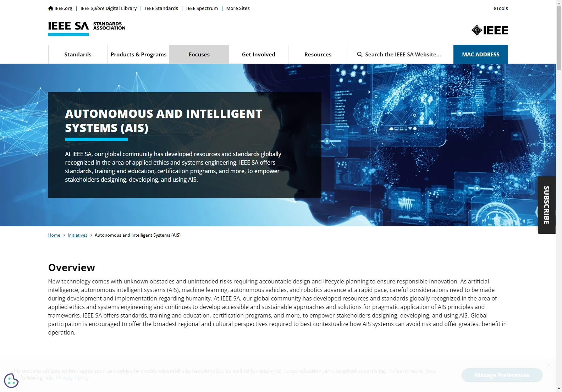The height and width of the screenshot is (392, 562).
Task: Open the Standards menu
Action: tap(78, 54)
